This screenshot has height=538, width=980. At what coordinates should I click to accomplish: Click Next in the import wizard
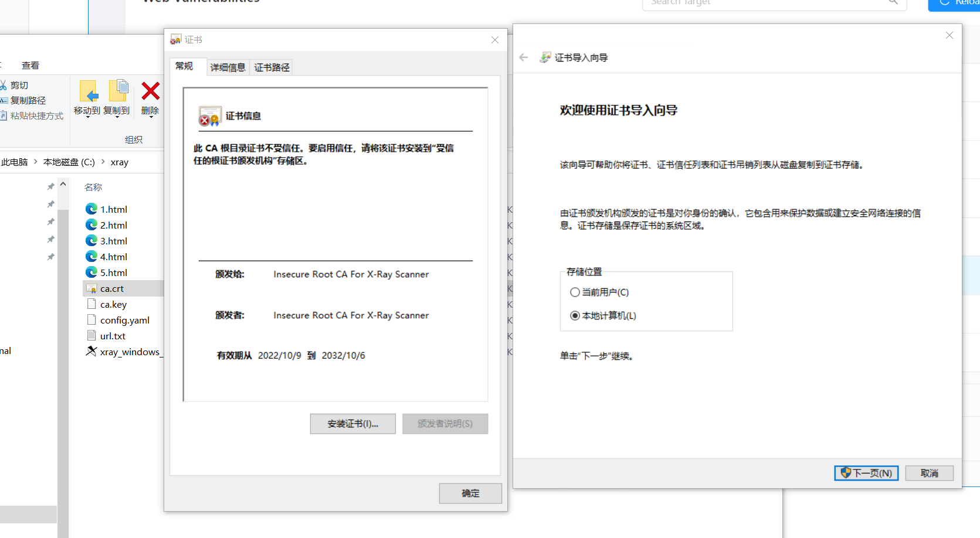pos(866,473)
